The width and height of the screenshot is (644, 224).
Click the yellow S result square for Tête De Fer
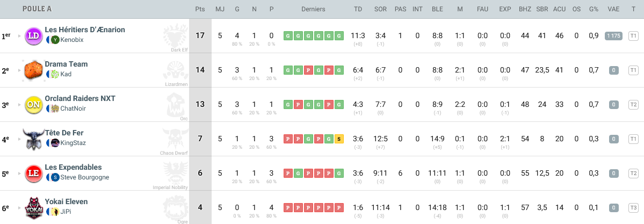point(339,139)
